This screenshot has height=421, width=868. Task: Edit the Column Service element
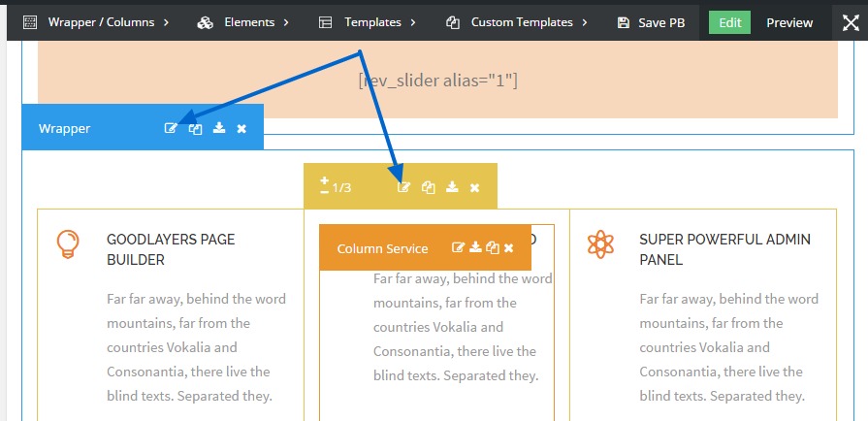coord(459,247)
